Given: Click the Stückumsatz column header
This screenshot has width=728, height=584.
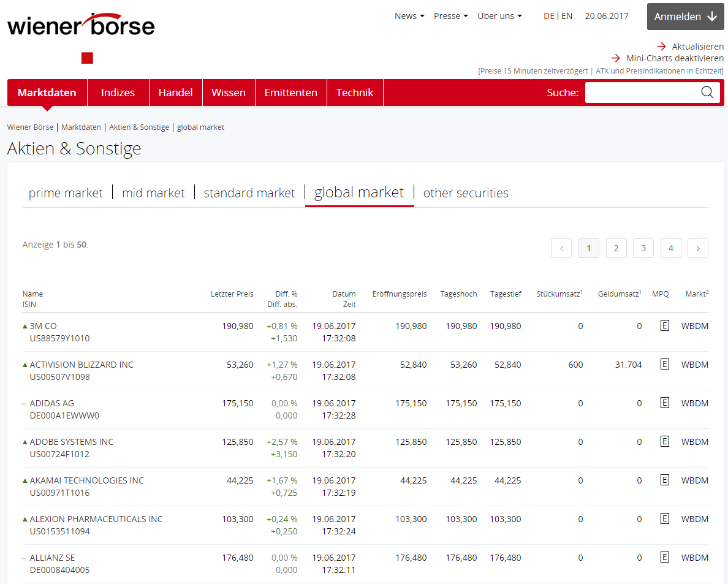Looking at the screenshot, I should click(559, 294).
